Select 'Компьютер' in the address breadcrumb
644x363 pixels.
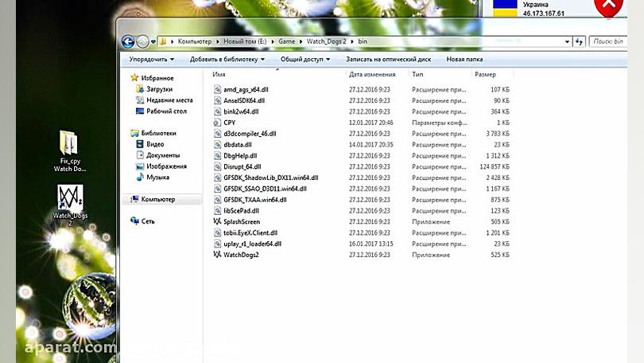(x=195, y=41)
